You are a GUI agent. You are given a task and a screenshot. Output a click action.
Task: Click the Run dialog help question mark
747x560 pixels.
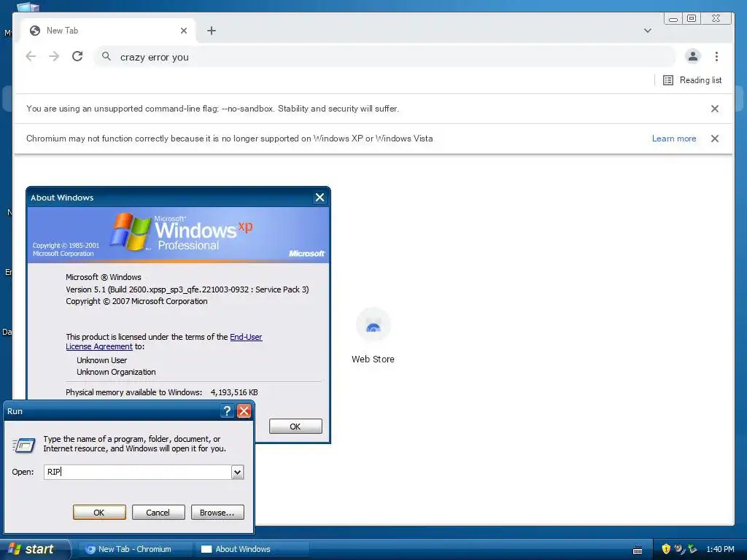tap(228, 411)
